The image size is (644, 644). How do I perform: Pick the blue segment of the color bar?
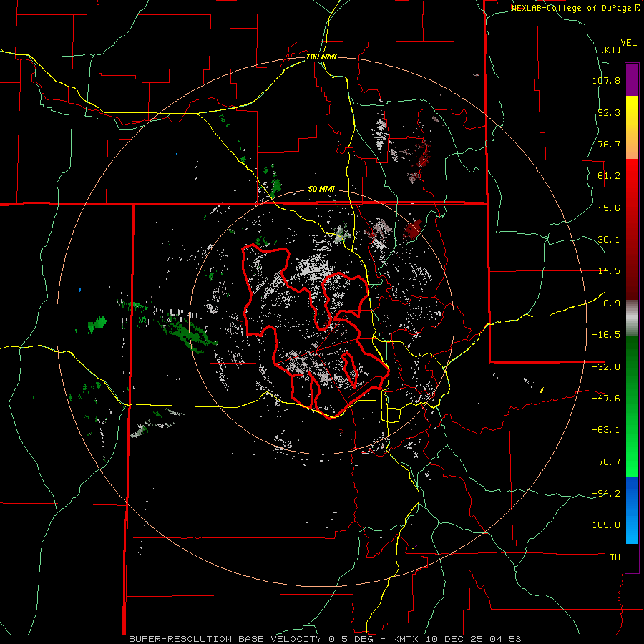pyautogui.click(x=632, y=510)
